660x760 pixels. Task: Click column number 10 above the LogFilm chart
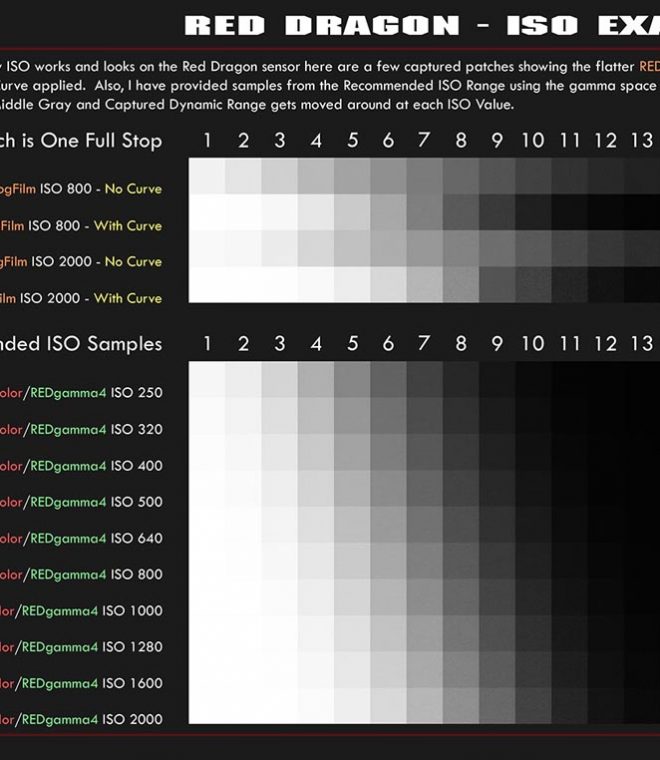point(533,141)
